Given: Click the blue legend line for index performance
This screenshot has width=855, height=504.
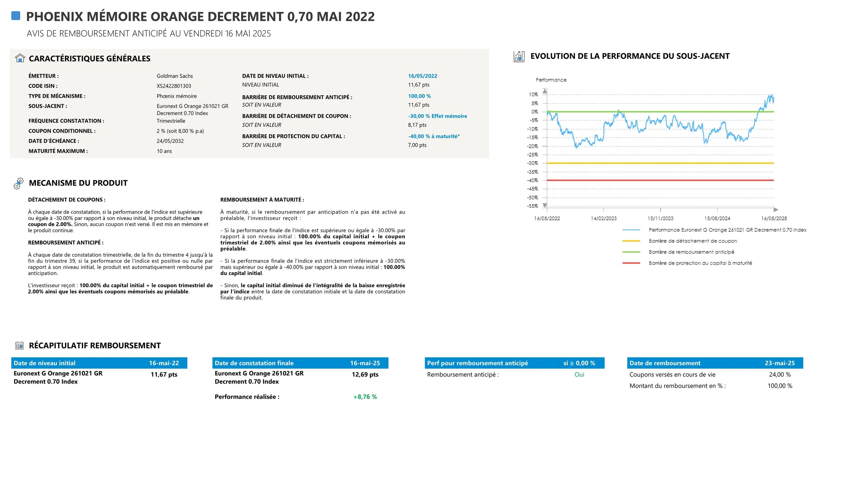Looking at the screenshot, I should click(631, 230).
